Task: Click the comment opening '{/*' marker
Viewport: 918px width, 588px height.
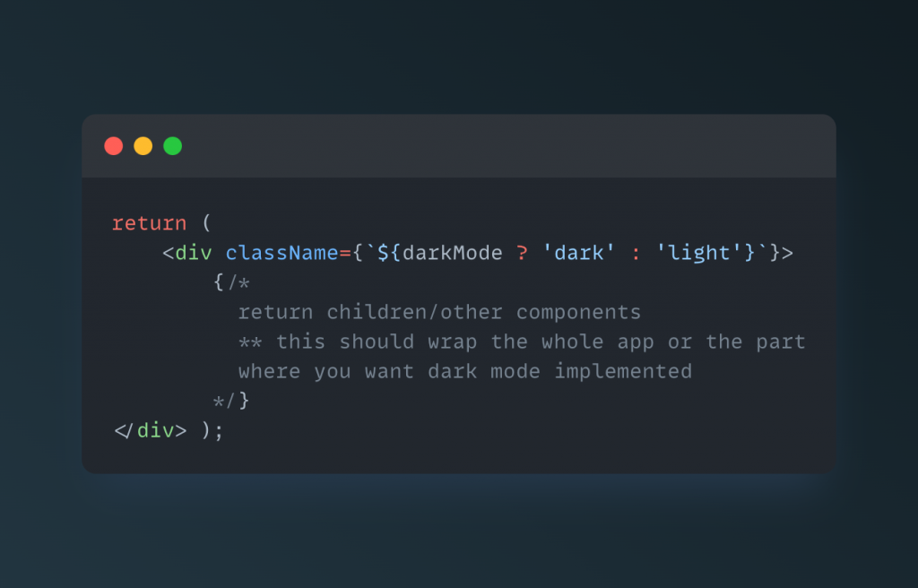Action: coord(231,283)
